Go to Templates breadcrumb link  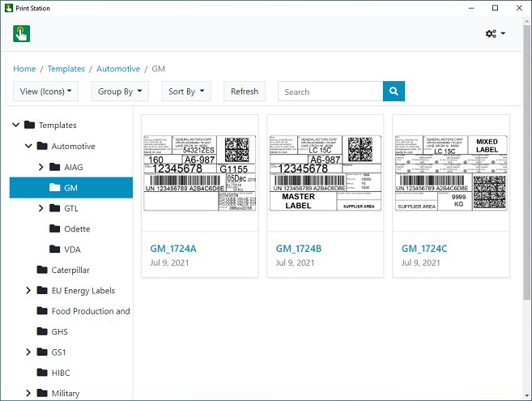point(66,69)
